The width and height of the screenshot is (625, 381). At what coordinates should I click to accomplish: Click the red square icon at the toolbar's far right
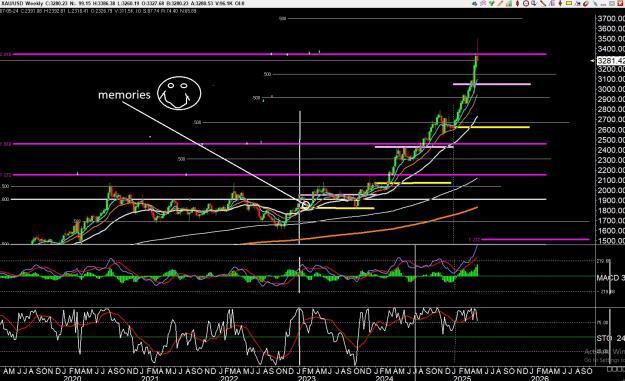click(x=620, y=3)
